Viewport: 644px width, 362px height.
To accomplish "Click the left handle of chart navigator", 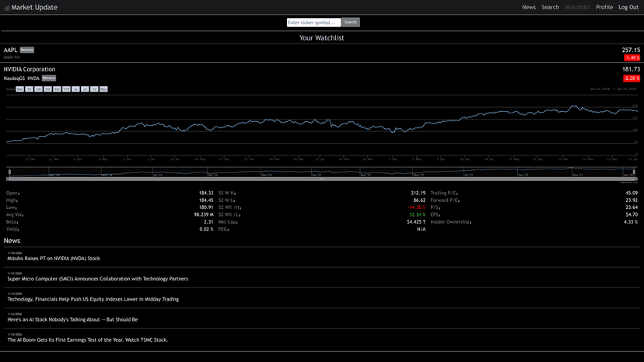I will coord(8,173).
